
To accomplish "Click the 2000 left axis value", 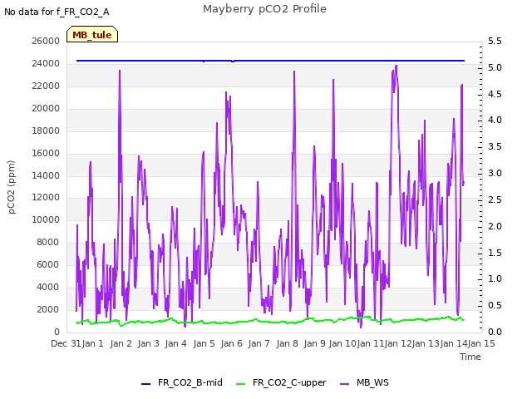I will (48, 309).
